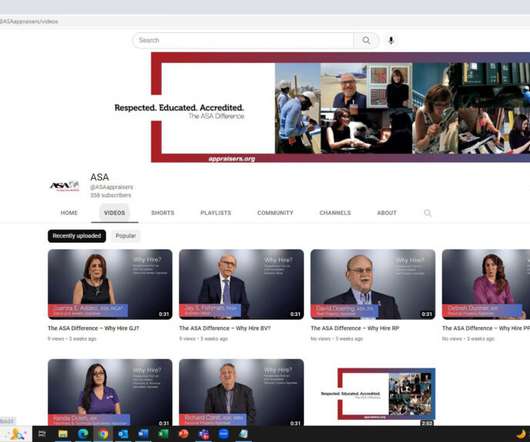Select the Recently uploaded filter chip
Image resolution: width=530 pixels, height=442 pixels.
point(77,236)
